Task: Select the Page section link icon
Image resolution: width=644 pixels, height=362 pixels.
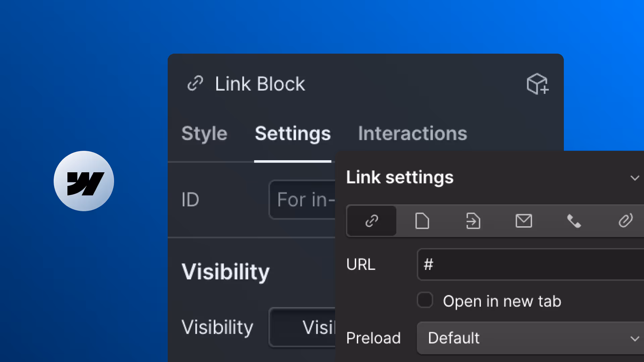Action: coord(473,221)
